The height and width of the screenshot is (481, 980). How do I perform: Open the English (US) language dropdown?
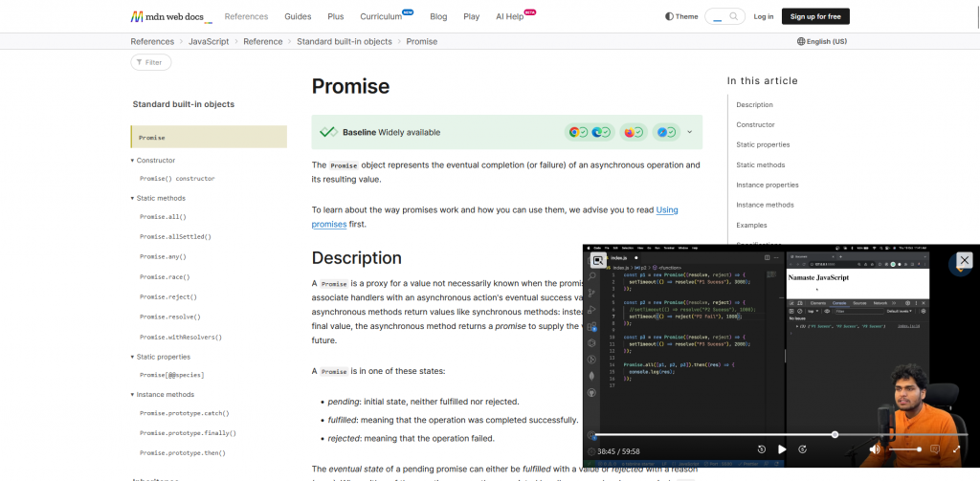pyautogui.click(x=821, y=42)
